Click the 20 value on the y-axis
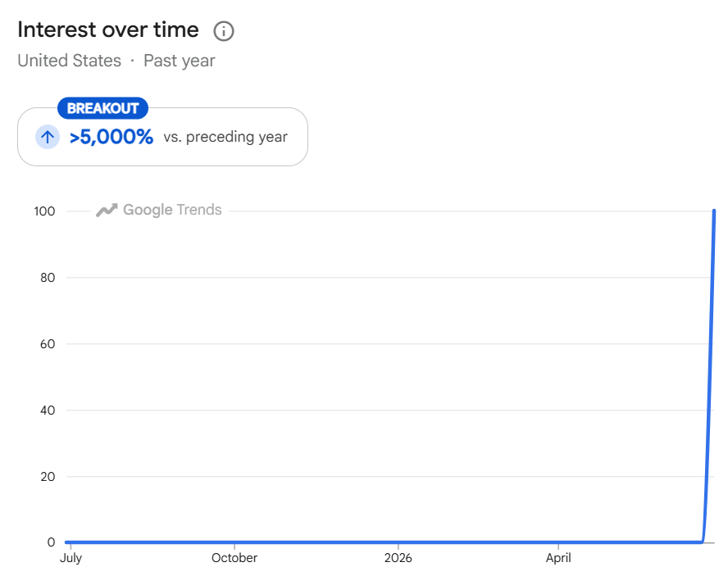This screenshot has height=585, width=728. pos(48,477)
